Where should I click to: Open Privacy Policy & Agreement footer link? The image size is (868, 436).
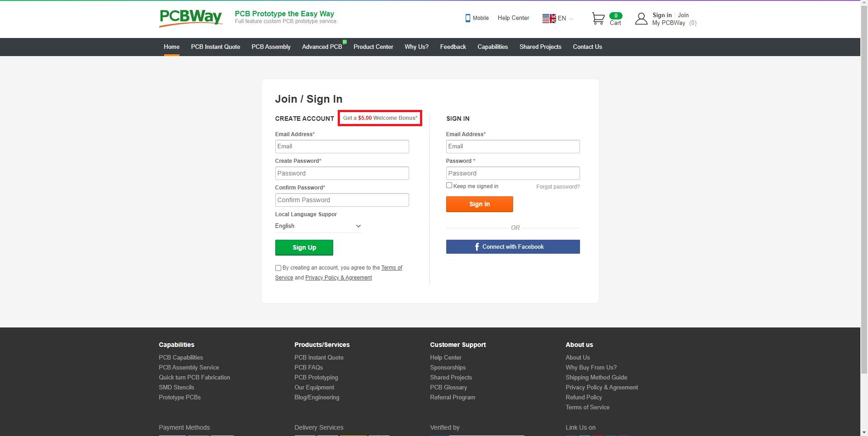pyautogui.click(x=602, y=388)
